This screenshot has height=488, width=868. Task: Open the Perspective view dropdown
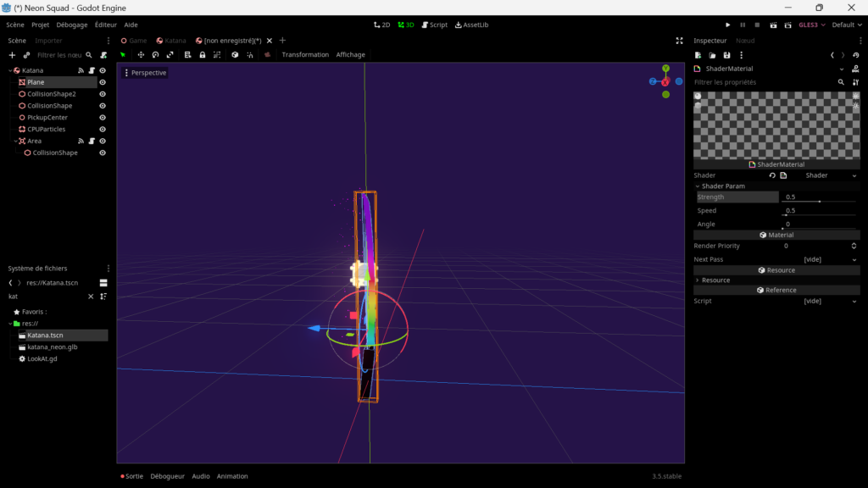pyautogui.click(x=146, y=72)
